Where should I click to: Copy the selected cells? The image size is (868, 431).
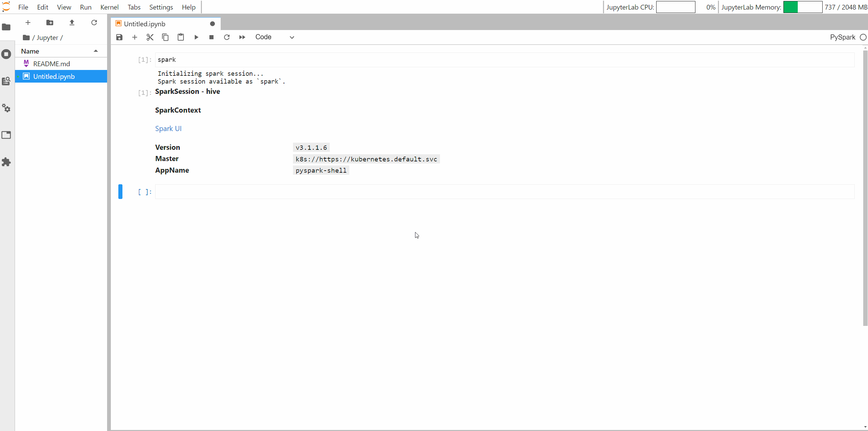pos(165,37)
